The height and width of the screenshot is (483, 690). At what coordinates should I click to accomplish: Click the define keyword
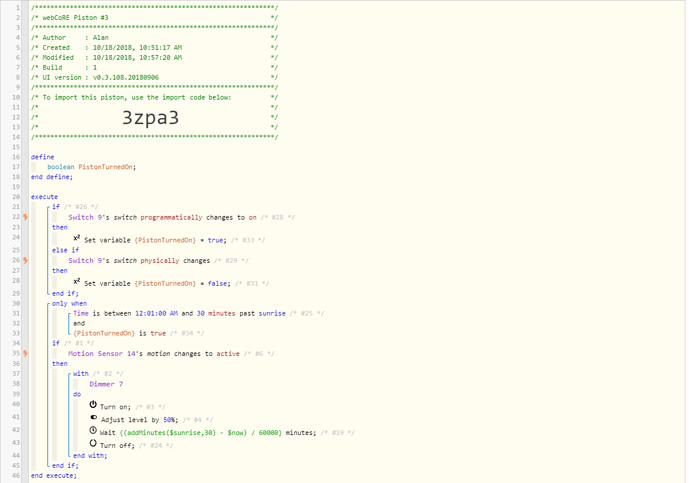click(43, 157)
